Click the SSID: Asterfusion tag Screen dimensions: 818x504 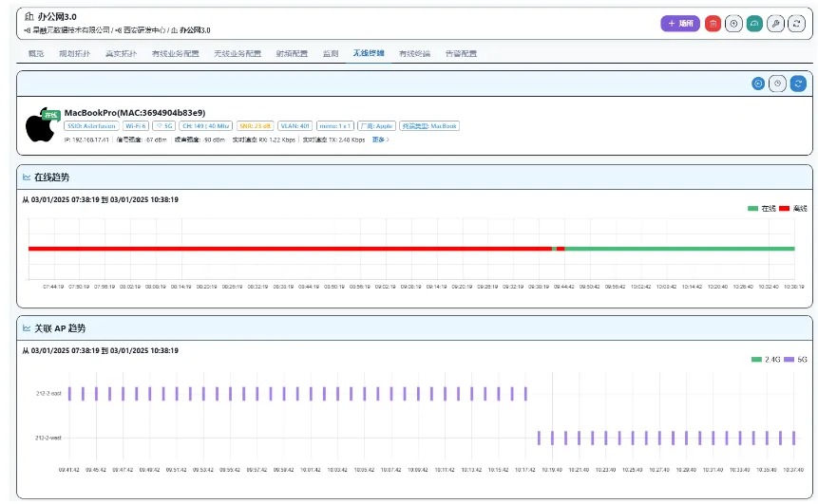91,125
